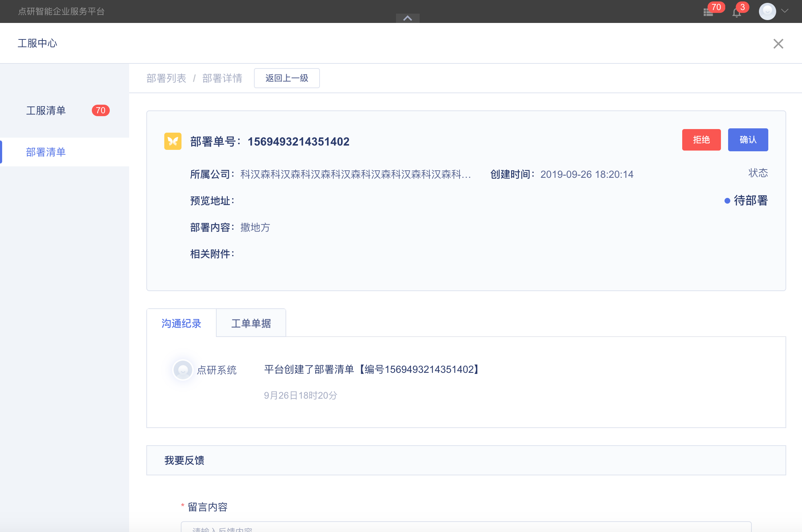Click the 点研系统 avatar in the record
The height and width of the screenshot is (532, 802).
(x=183, y=370)
